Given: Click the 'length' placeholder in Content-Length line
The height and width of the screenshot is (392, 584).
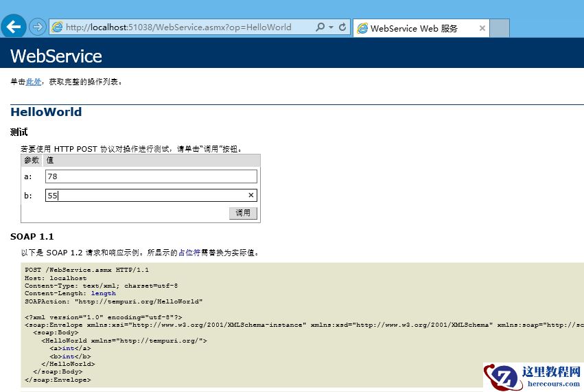Looking at the screenshot, I should coord(104,293).
